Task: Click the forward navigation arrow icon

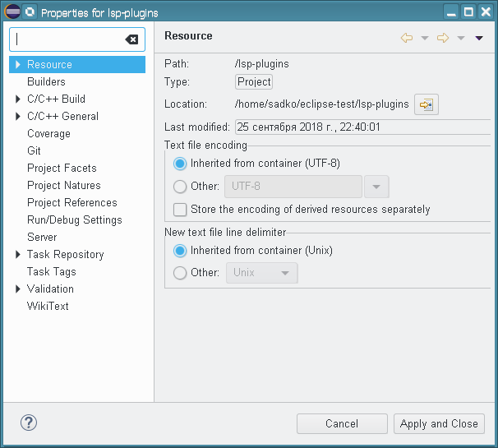Action: 443,38
